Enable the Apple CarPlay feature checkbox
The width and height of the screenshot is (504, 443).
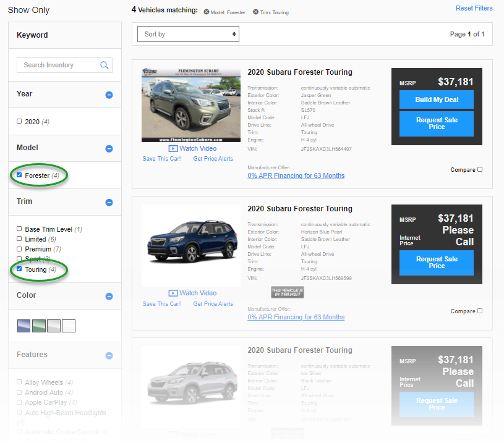click(19, 402)
